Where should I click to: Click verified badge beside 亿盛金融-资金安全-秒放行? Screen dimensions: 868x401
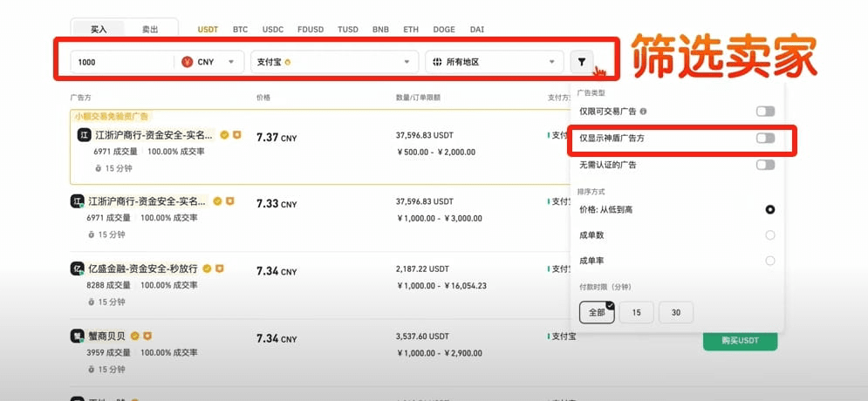(208, 268)
